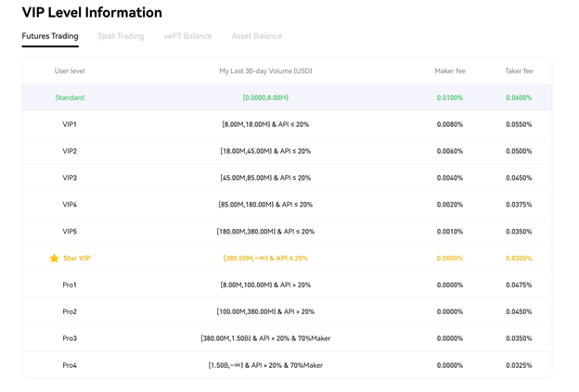
Task: Click VIP3 taker fee 0.0450%
Action: tap(519, 178)
